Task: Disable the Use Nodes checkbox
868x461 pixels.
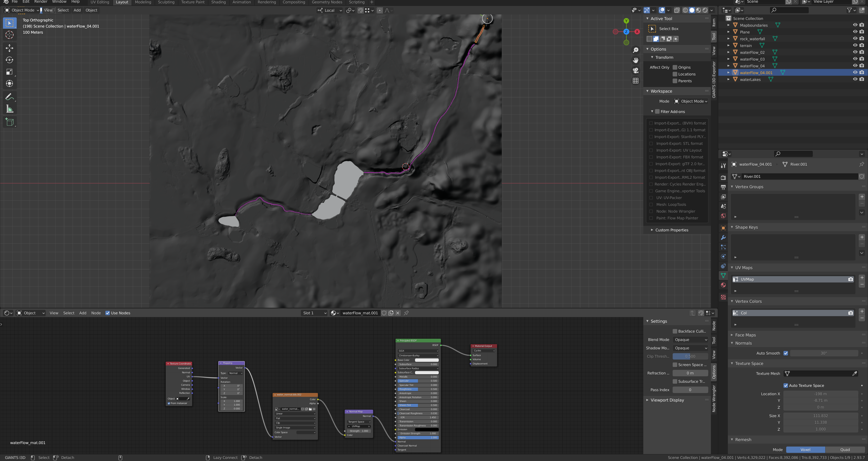Action: [108, 313]
